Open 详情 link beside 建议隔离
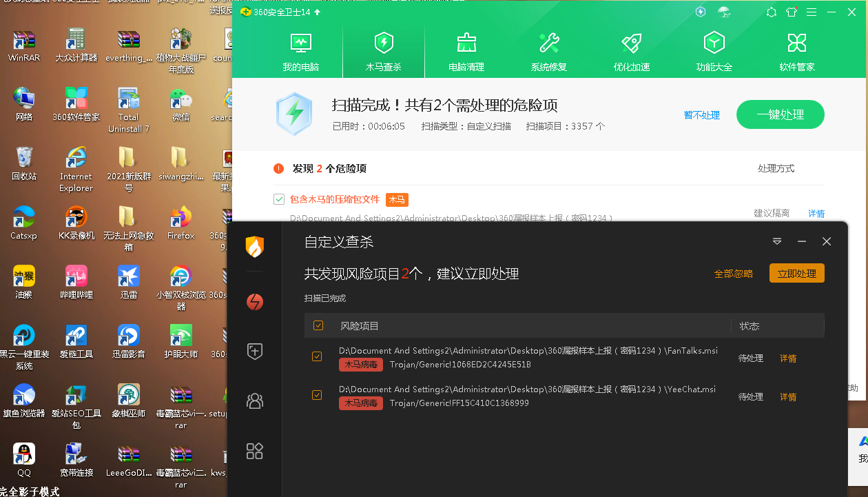Screen dimensions: 868x497 pos(816,213)
